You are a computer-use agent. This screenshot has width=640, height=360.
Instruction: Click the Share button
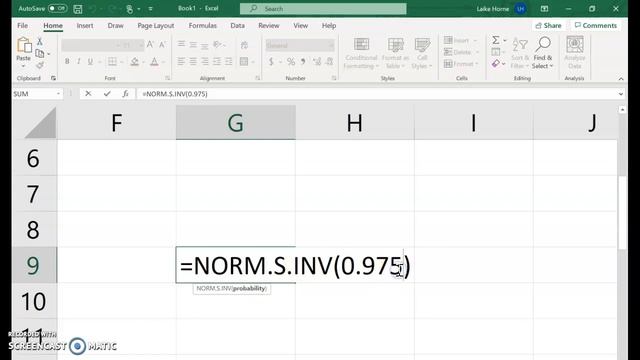(548, 25)
